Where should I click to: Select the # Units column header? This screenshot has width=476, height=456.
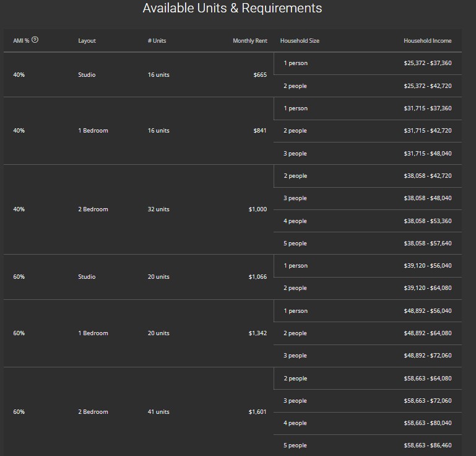point(157,41)
